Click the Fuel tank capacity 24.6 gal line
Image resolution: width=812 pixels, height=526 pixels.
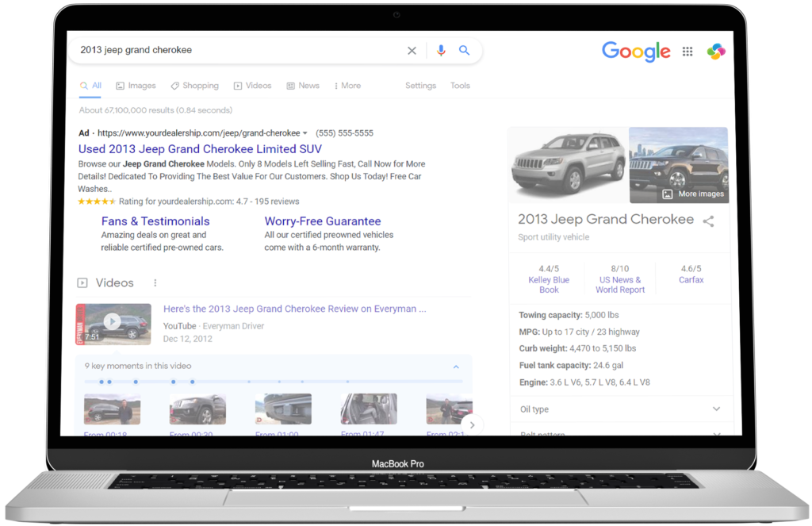click(571, 366)
